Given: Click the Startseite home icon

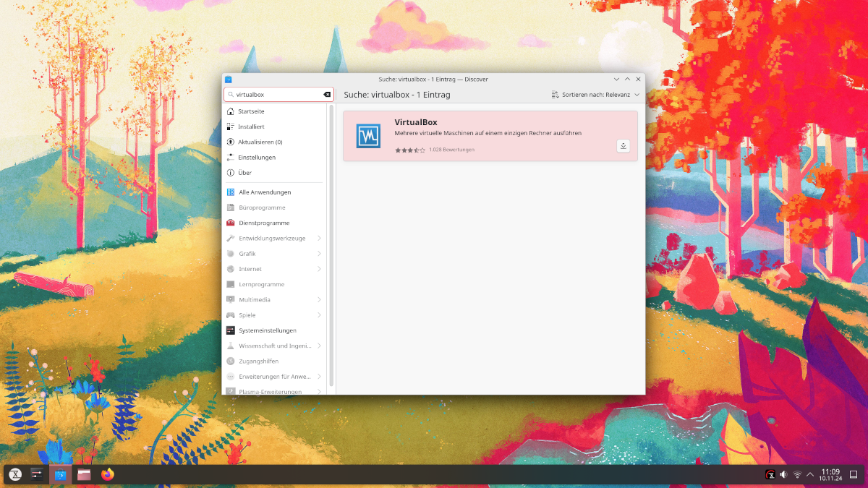Looking at the screenshot, I should pyautogui.click(x=231, y=111).
